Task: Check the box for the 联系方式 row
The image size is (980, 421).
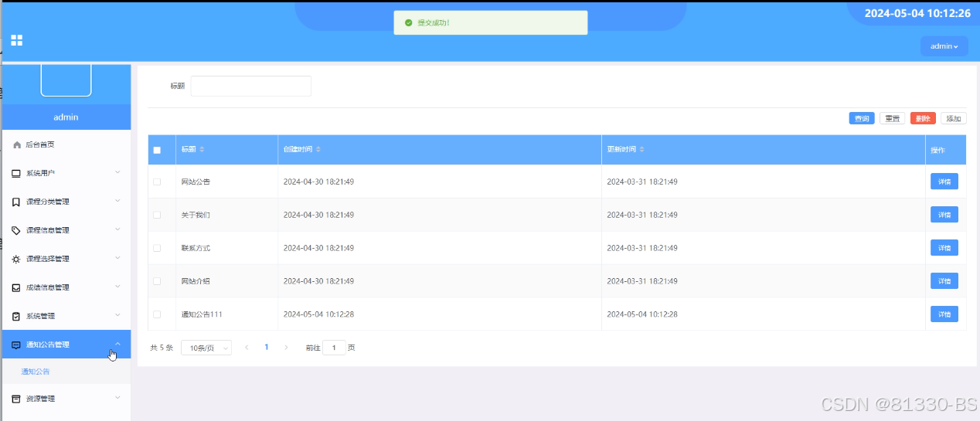Action: point(157,248)
